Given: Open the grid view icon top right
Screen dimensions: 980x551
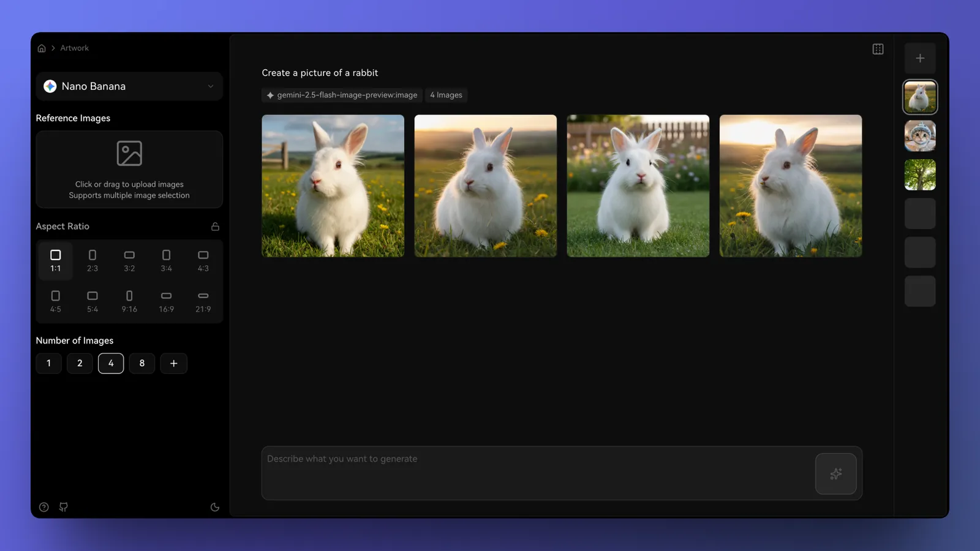Looking at the screenshot, I should (x=878, y=49).
